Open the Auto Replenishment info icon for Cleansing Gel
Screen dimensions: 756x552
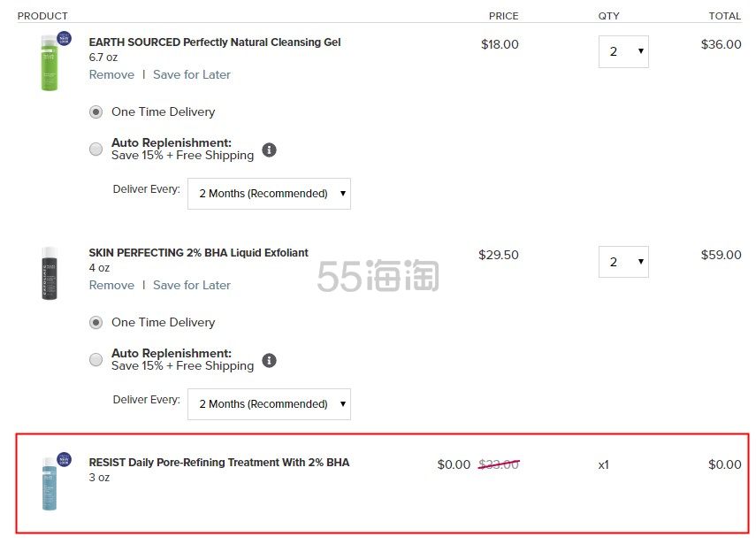coord(269,150)
